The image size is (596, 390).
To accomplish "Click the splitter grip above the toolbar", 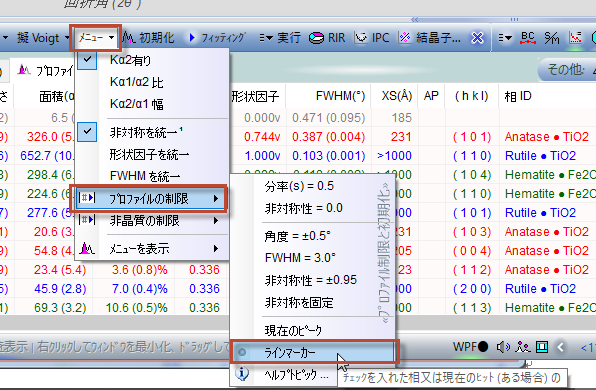I will point(514,19).
